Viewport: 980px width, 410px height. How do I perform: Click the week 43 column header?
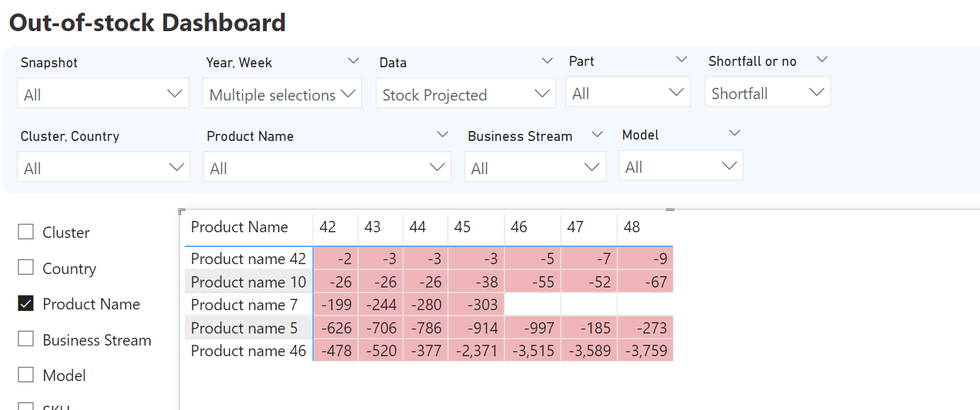[381, 227]
